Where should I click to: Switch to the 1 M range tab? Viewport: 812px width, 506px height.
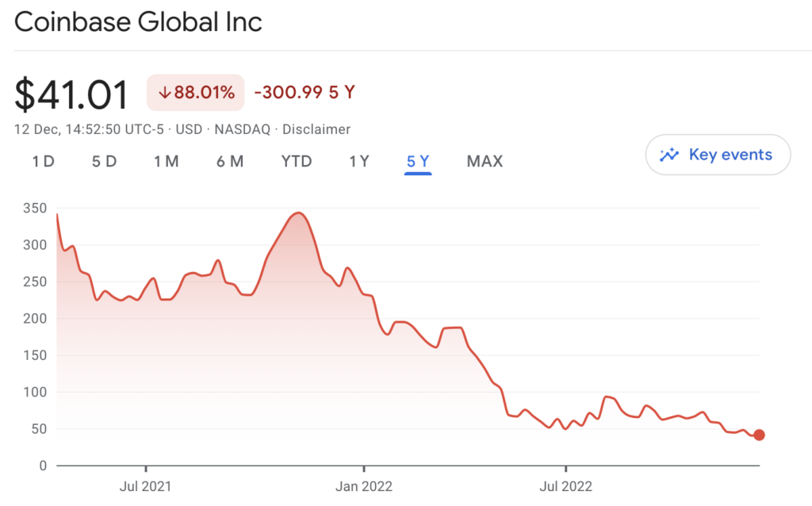(x=166, y=162)
